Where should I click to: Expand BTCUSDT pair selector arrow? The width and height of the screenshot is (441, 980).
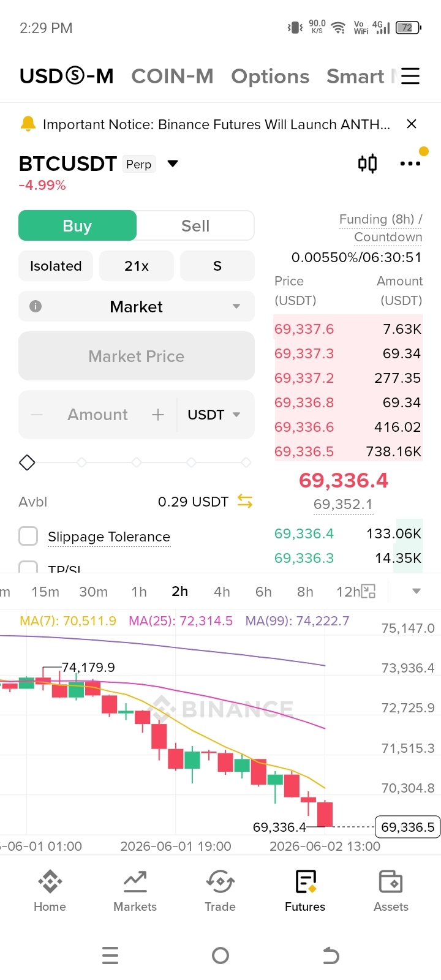[x=173, y=164]
